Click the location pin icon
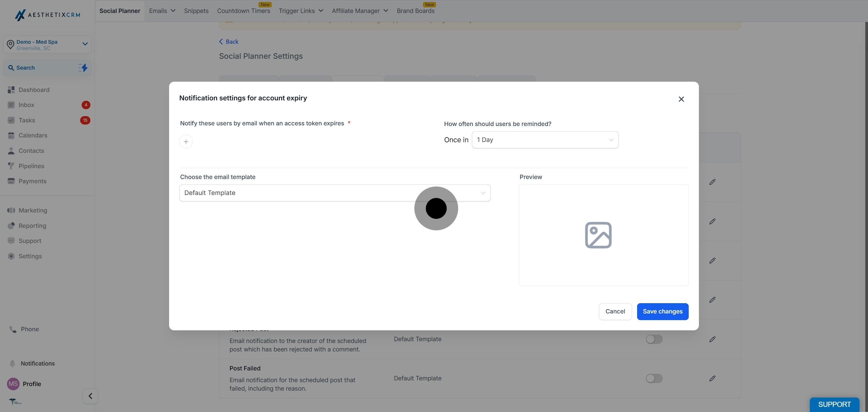 (x=11, y=45)
